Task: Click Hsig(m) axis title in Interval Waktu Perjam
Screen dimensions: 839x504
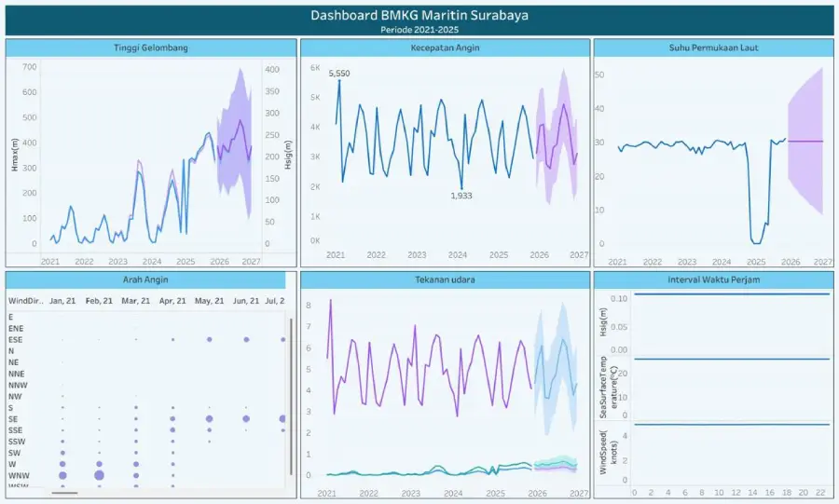Action: click(603, 321)
